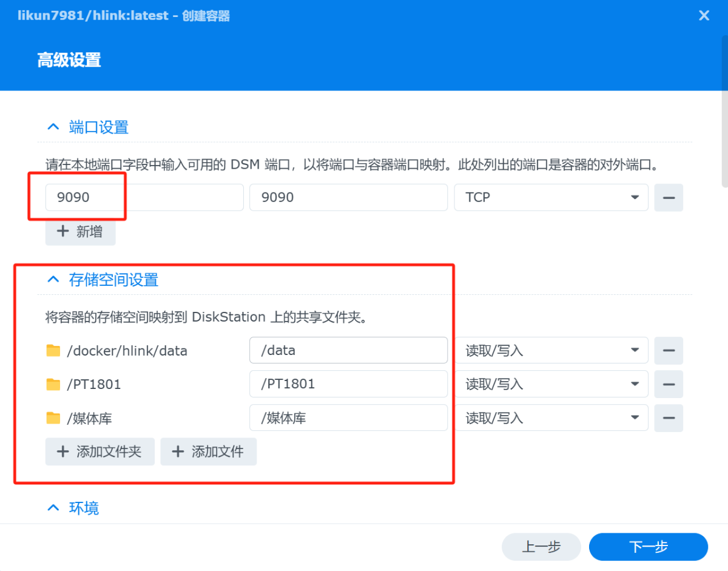Open the 读取/写入 dropdown for /data
728x571 pixels.
[x=635, y=350]
